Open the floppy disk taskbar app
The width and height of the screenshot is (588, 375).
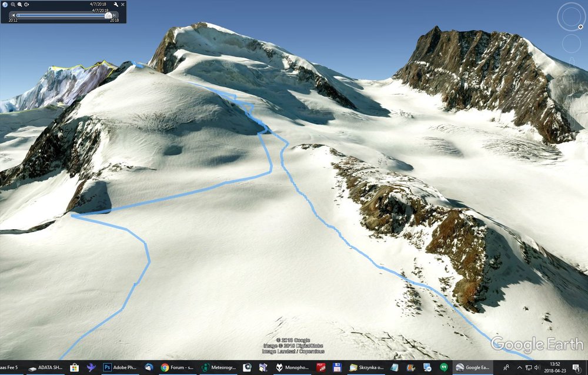pyautogui.click(x=337, y=367)
